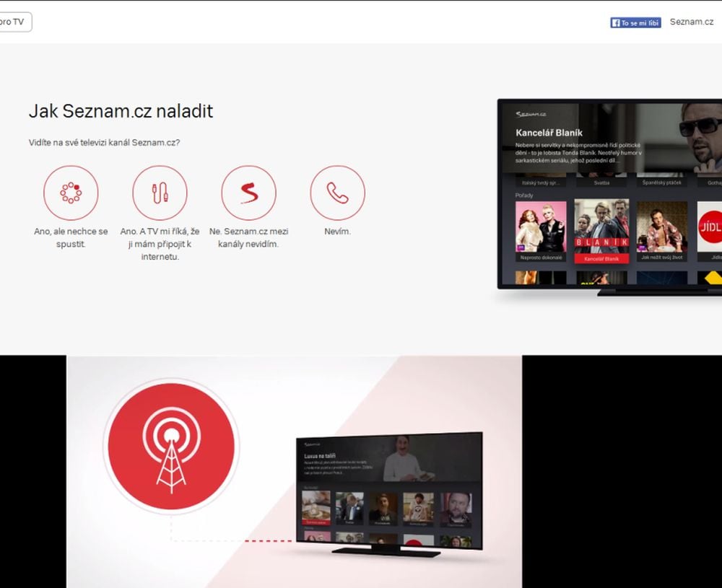Click the red JÍDLO tile in TV mockup
This screenshot has width=722, height=588.
709,232
